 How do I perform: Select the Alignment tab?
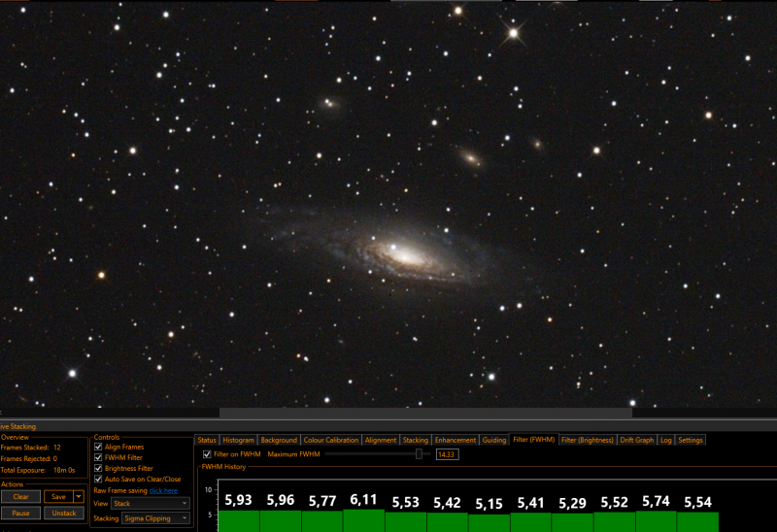pos(381,440)
